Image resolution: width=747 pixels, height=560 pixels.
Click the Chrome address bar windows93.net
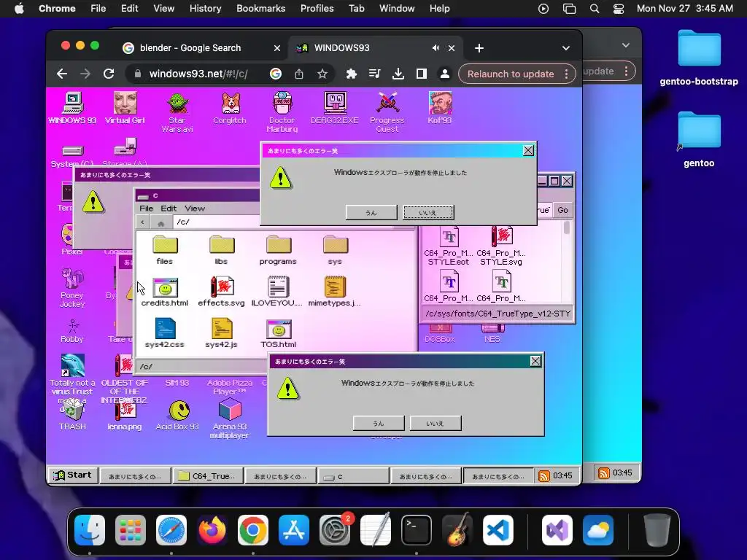point(198,74)
